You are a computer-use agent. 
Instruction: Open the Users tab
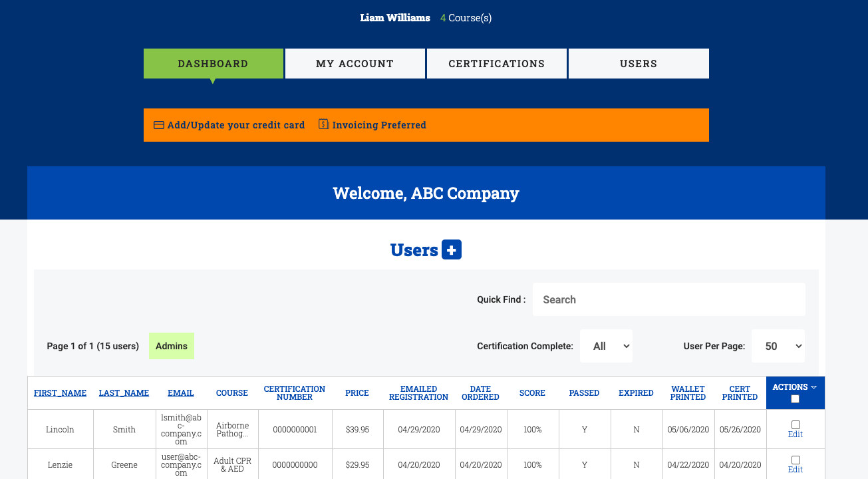(x=639, y=64)
